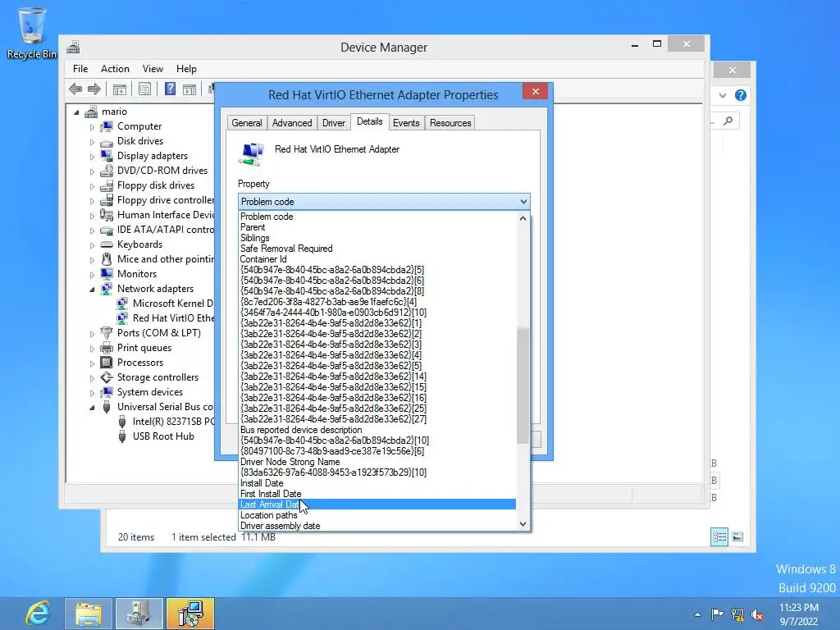
Task: Click the Forward arrow toolbar icon
Action: [x=94, y=89]
